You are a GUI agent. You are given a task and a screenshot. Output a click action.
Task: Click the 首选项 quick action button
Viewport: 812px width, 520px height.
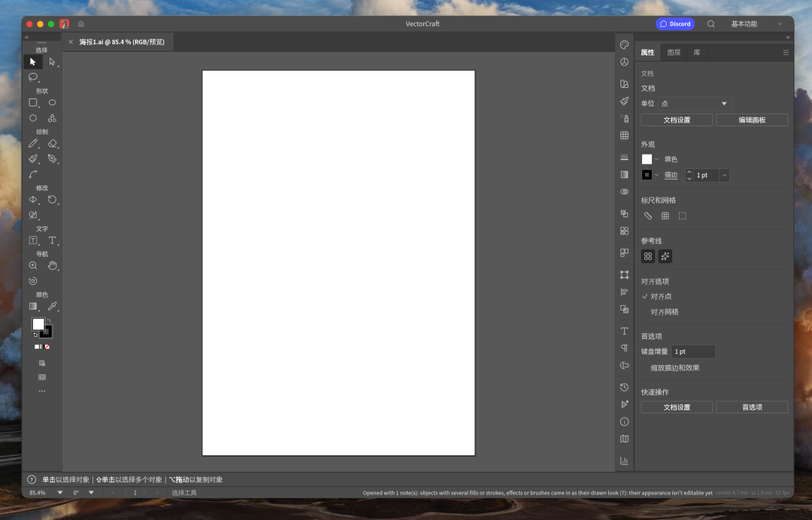tap(752, 407)
